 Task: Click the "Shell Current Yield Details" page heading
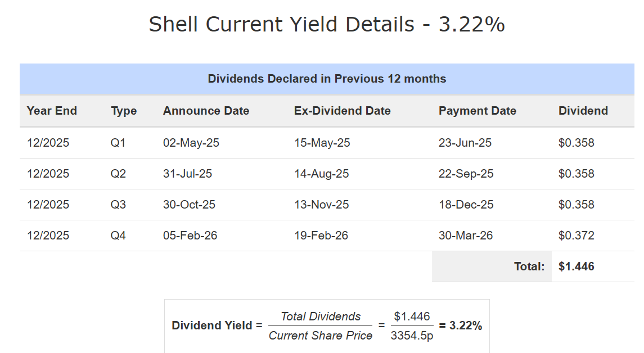[x=326, y=25]
